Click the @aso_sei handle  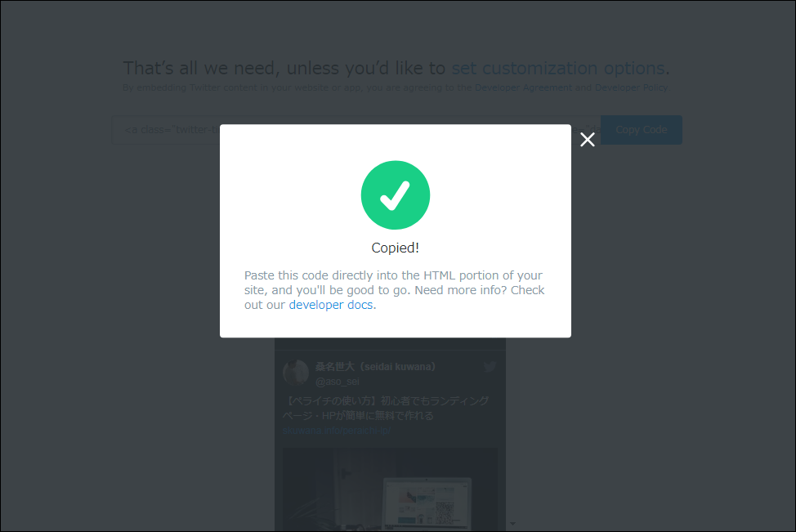(337, 382)
